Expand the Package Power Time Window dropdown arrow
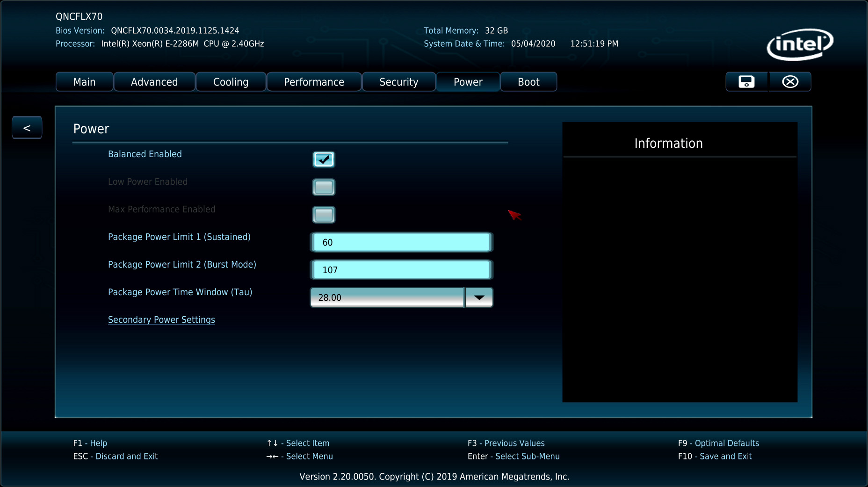Viewport: 868px width, 487px height. coord(479,298)
